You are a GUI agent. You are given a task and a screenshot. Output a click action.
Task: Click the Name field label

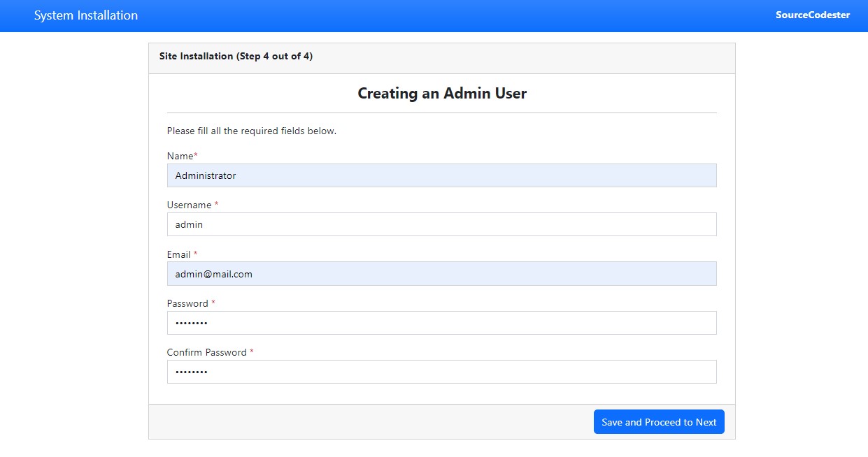click(x=183, y=156)
